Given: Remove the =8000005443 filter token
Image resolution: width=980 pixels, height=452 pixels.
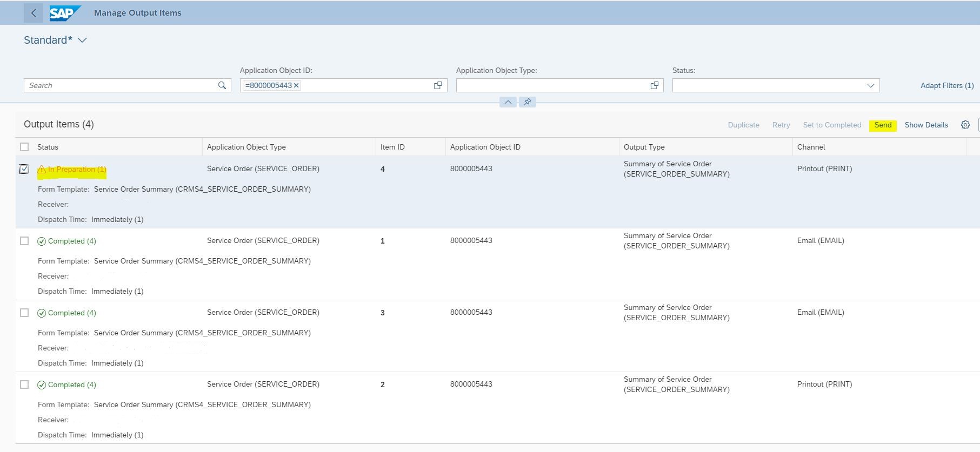Looking at the screenshot, I should point(296,85).
